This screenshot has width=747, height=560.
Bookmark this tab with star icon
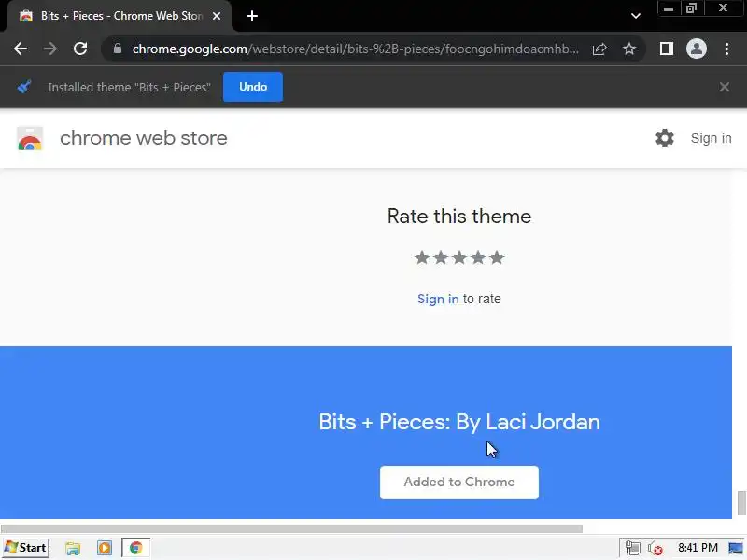point(629,49)
